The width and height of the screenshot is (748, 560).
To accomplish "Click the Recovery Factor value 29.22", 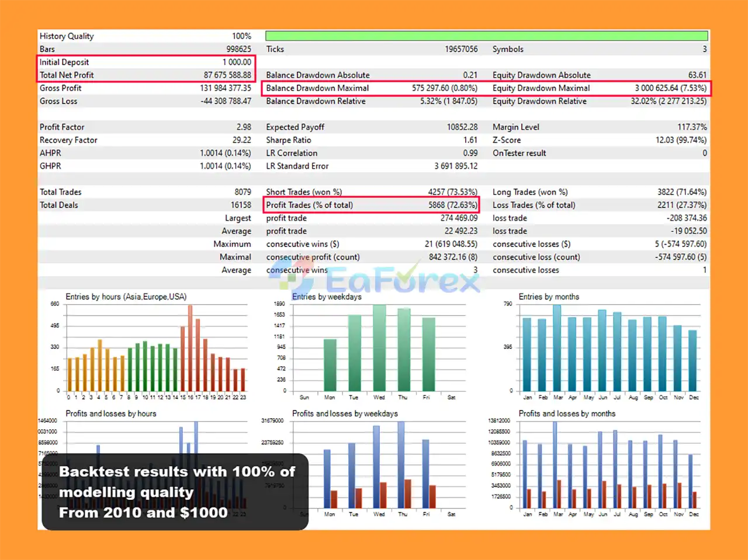I will (241, 140).
